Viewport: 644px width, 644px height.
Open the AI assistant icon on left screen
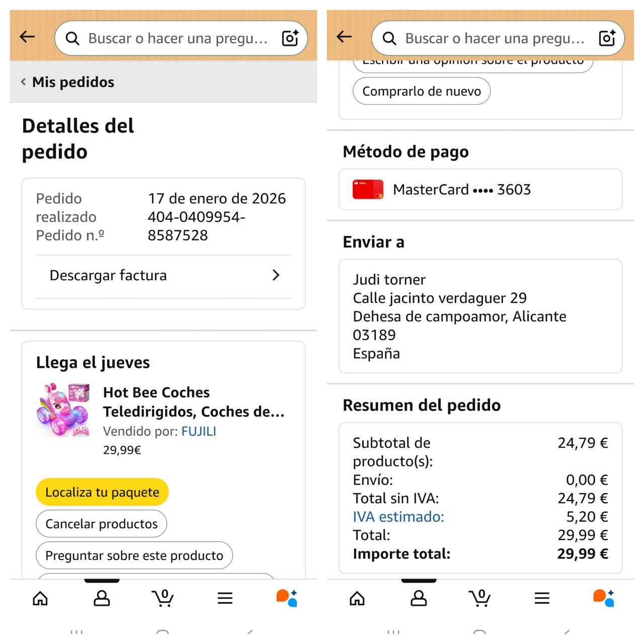point(287,598)
